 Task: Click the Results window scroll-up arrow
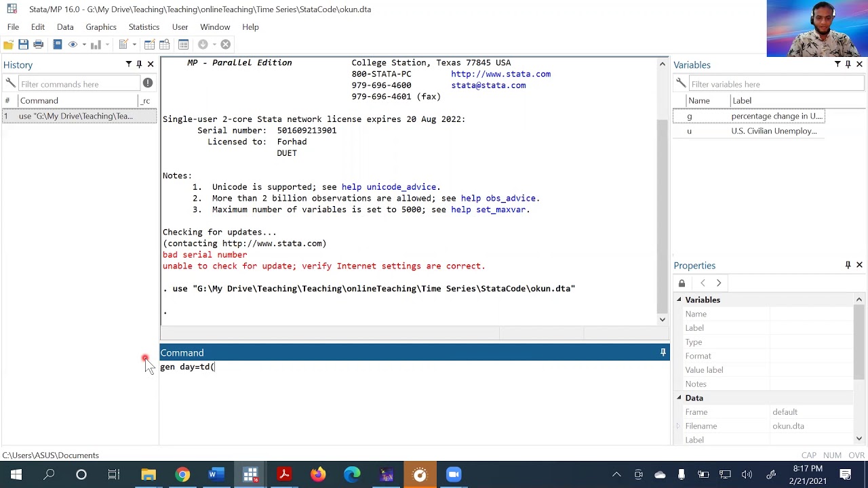pyautogui.click(x=663, y=64)
